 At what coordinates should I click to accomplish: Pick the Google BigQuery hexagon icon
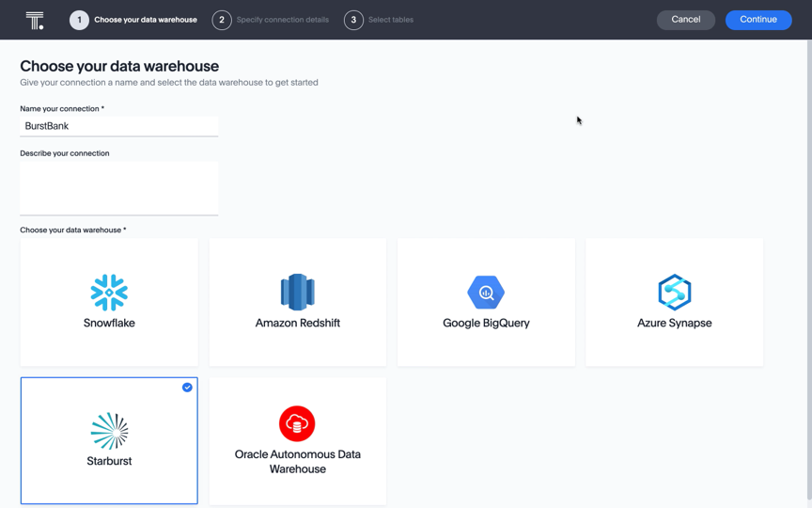point(486,293)
